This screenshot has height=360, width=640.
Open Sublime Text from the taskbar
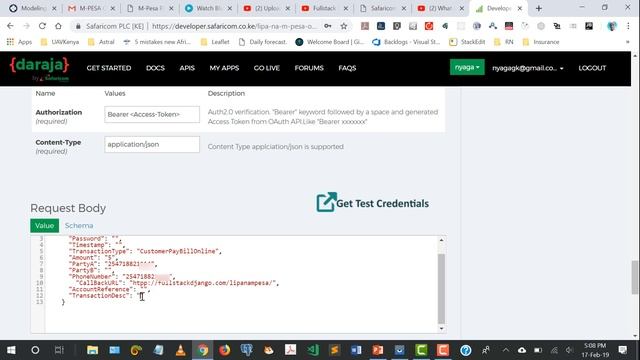coord(335,350)
